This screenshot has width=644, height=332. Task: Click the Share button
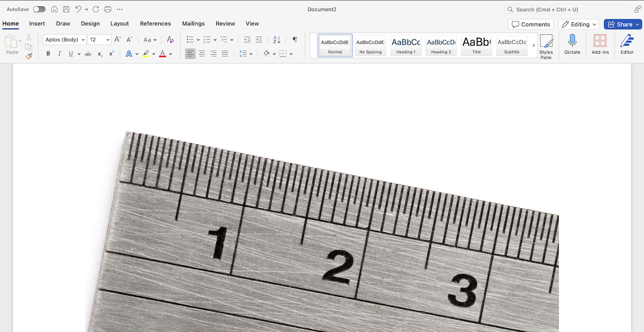click(x=623, y=24)
